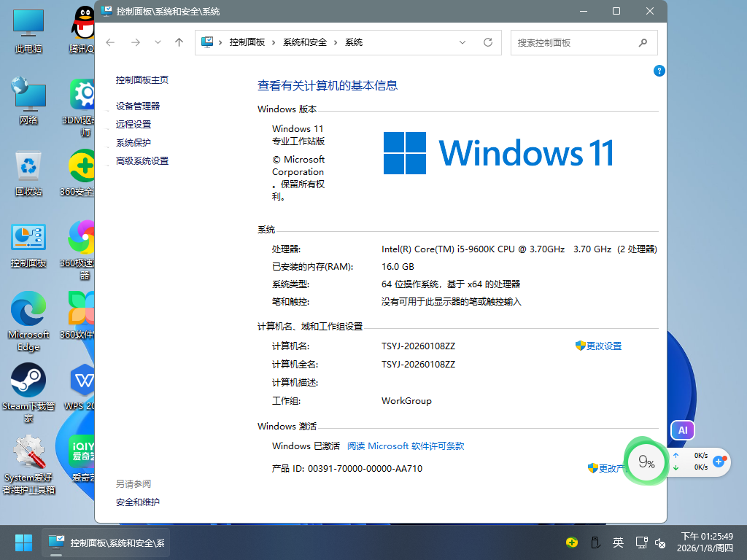Screen dimensions: 747x560
Task: Navigate up one level with up arrow
Action: [179, 42]
